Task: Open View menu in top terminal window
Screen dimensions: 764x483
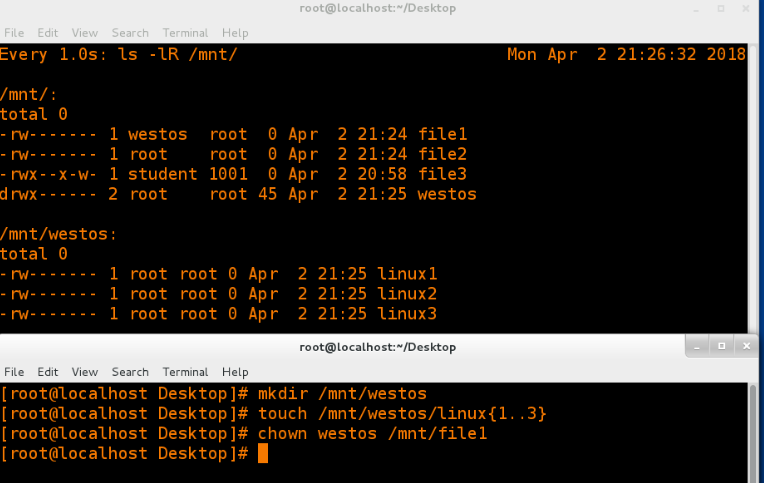Action: coord(85,33)
